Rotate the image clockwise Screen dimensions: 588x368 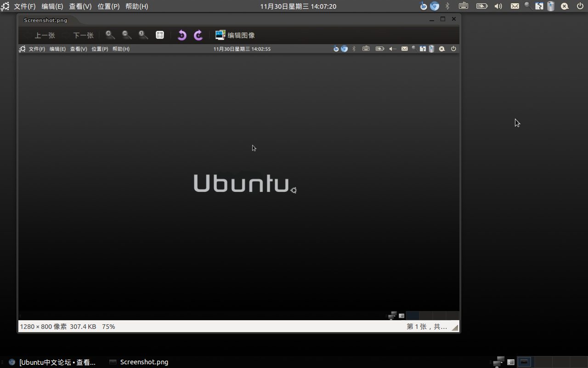(198, 35)
